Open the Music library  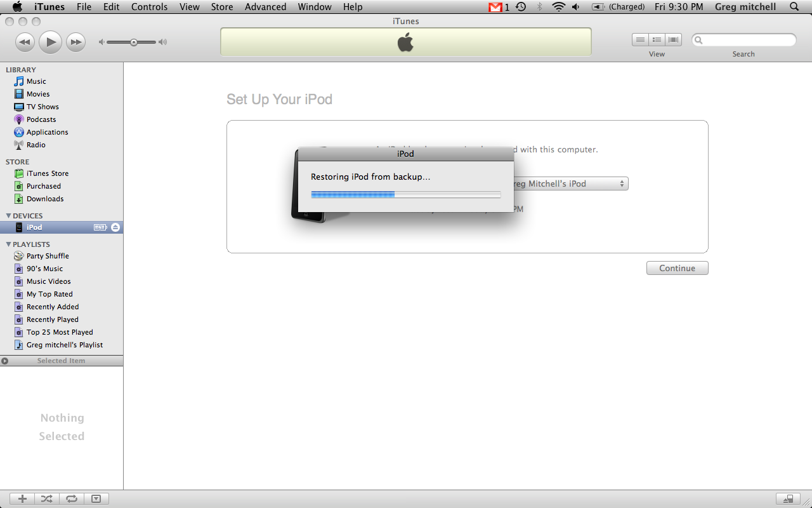click(36, 81)
